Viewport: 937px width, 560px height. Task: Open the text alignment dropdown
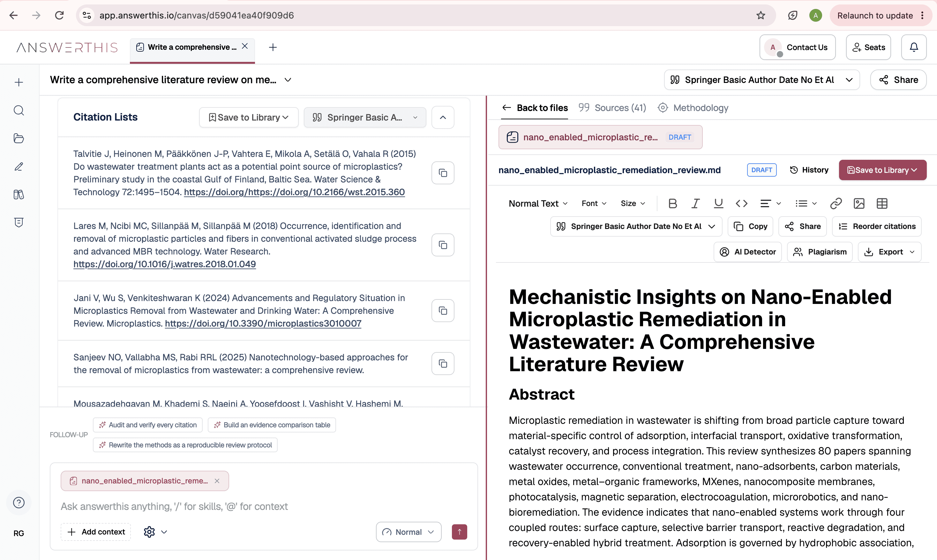[x=770, y=203]
